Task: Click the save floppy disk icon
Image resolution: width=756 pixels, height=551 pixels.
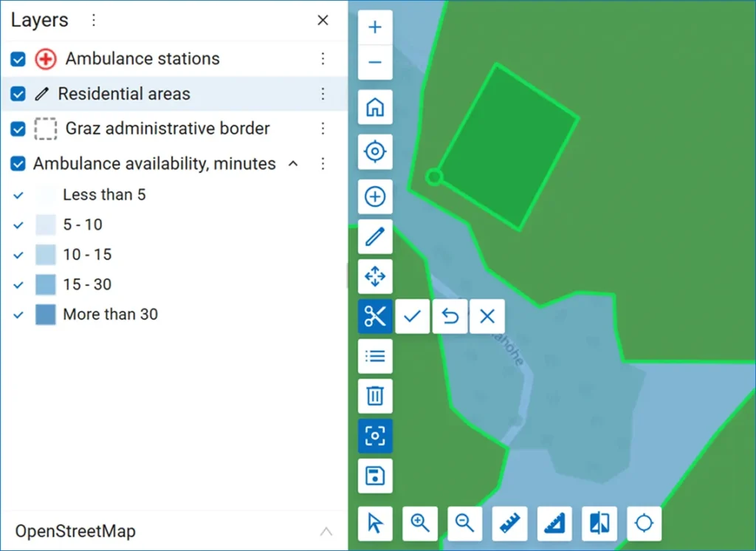Action: 375,476
